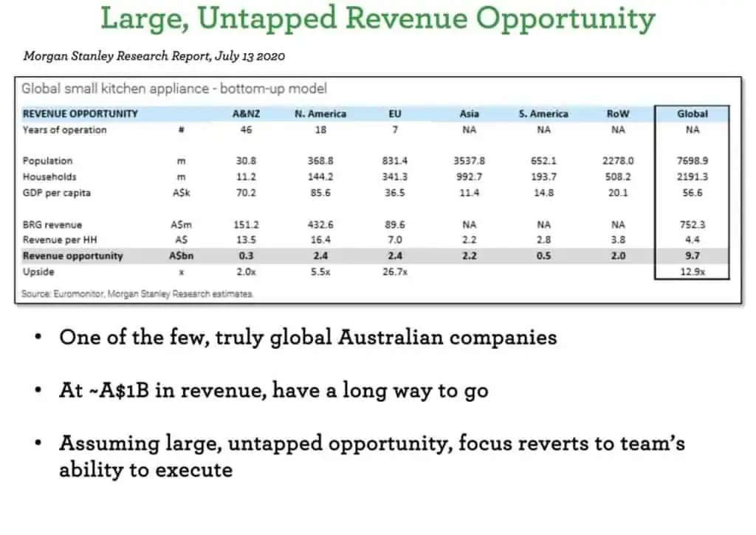Image resolution: width=756 pixels, height=535 pixels.
Task: Click GDP per capita value '85.6'
Action: pyautogui.click(x=320, y=193)
